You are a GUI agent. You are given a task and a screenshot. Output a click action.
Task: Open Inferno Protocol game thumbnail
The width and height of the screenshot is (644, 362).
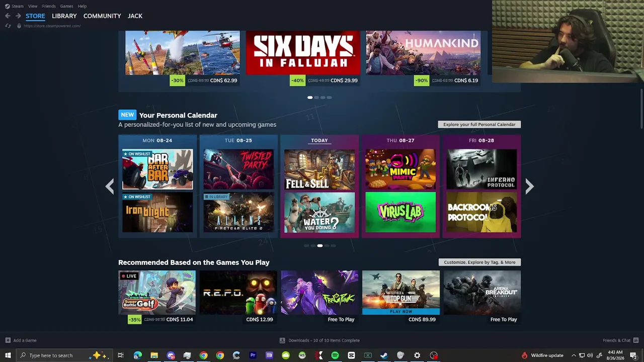tap(481, 169)
